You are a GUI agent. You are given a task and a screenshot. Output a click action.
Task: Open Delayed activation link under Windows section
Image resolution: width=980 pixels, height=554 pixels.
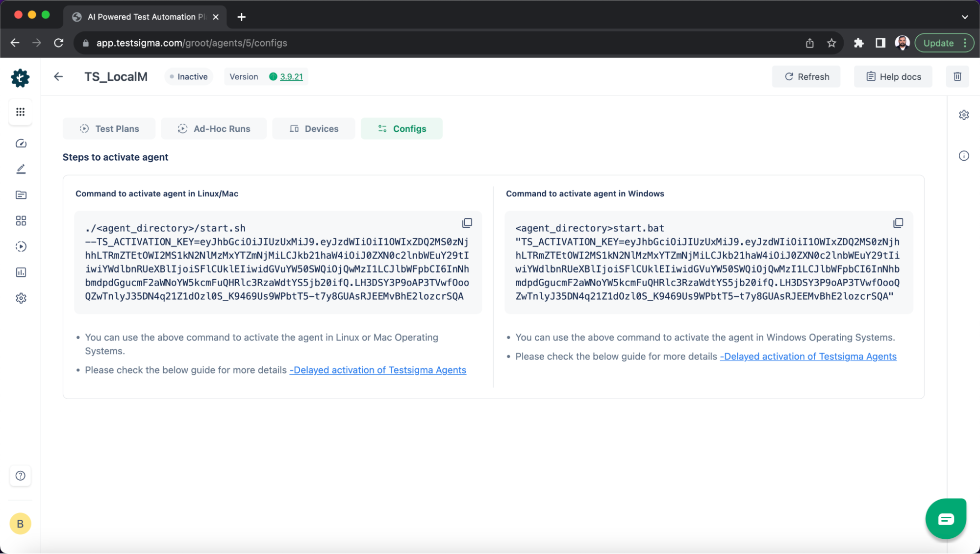(808, 357)
